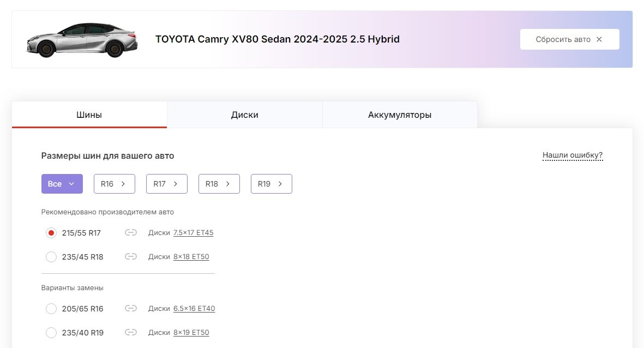Open wheel link 8×19 ET50

[x=191, y=332]
